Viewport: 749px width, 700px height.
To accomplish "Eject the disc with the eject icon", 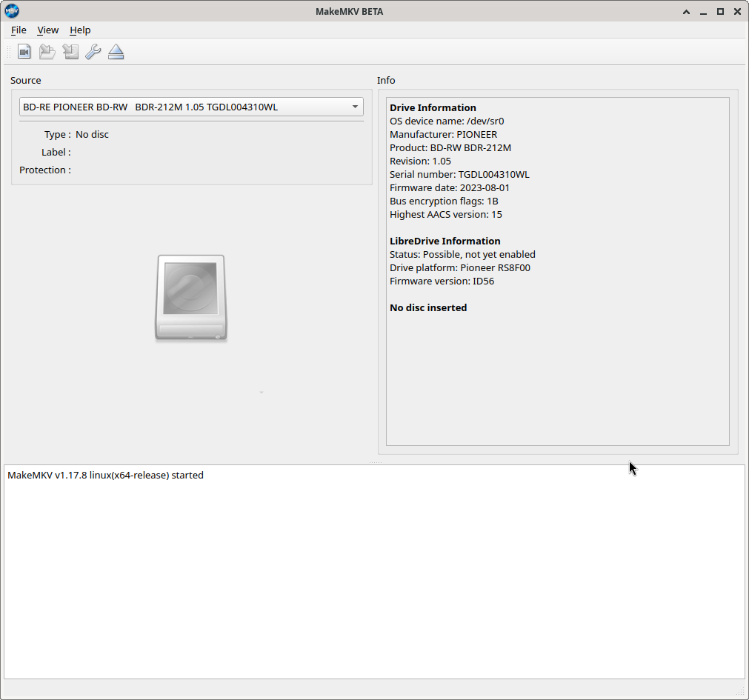I will (x=116, y=52).
